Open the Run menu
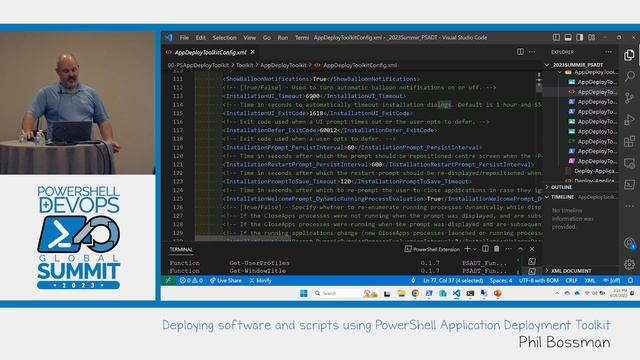Viewport: 640px width, 360px height. (x=283, y=37)
